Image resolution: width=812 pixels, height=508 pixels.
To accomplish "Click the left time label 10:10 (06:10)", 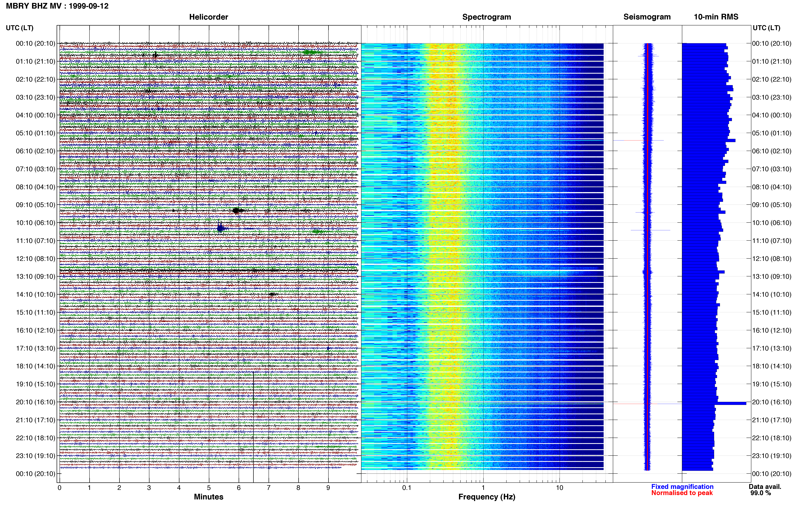I will (x=36, y=223).
